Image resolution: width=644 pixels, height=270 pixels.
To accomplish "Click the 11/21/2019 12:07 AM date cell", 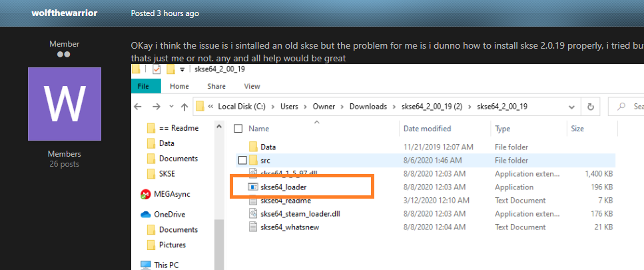I will point(438,147).
